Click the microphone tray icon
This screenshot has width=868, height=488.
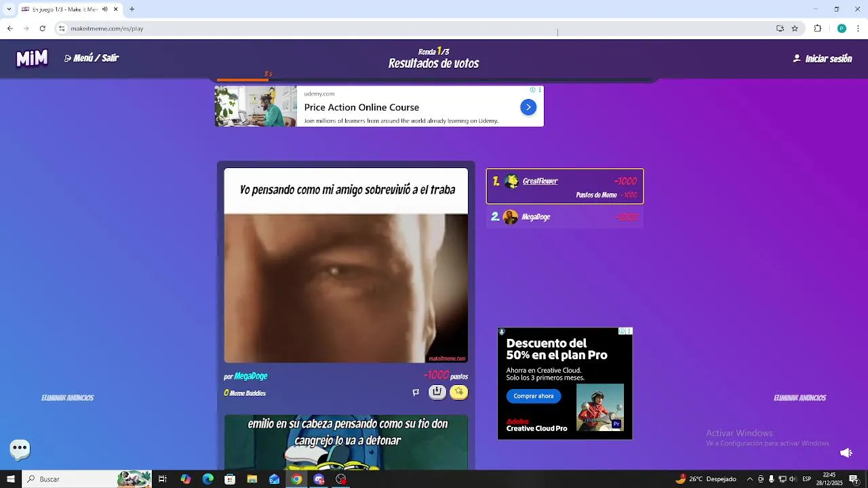click(771, 479)
